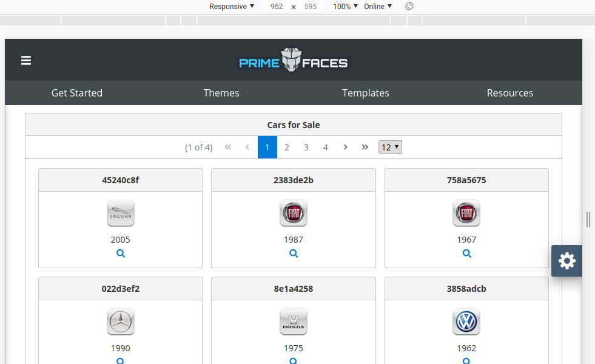This screenshot has height=364, width=595.
Task: Click the viewport height field 595
Action: pyautogui.click(x=311, y=7)
